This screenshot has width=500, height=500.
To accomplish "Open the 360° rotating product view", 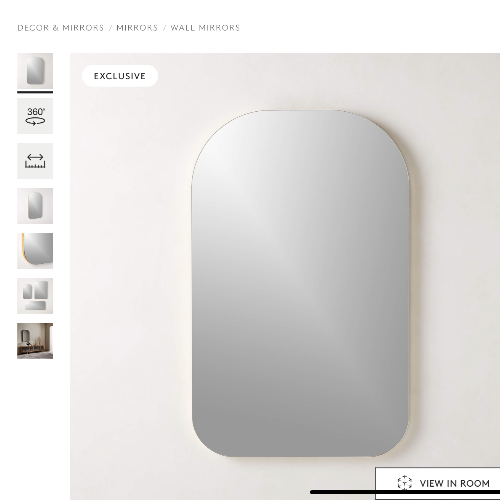I will point(35,116).
